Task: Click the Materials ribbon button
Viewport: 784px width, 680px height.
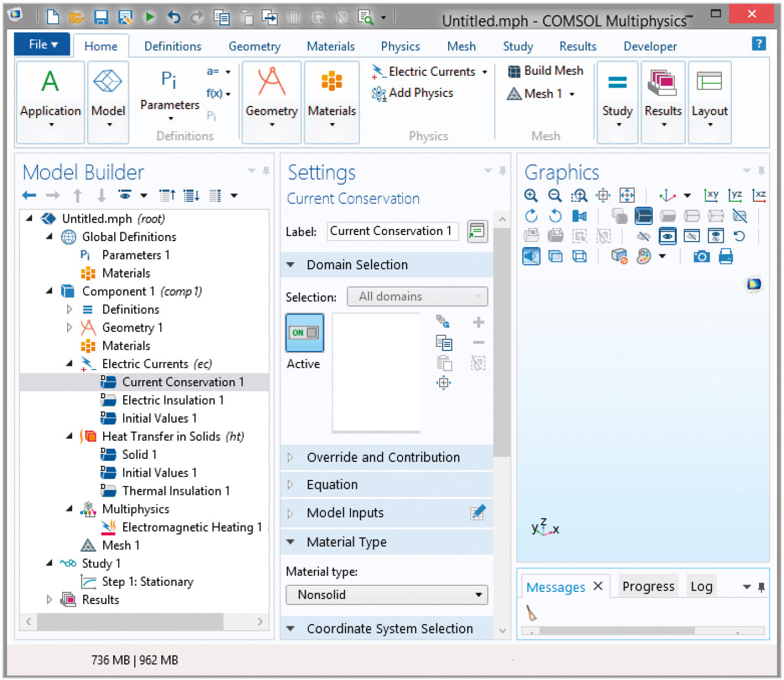Action: 332,102
